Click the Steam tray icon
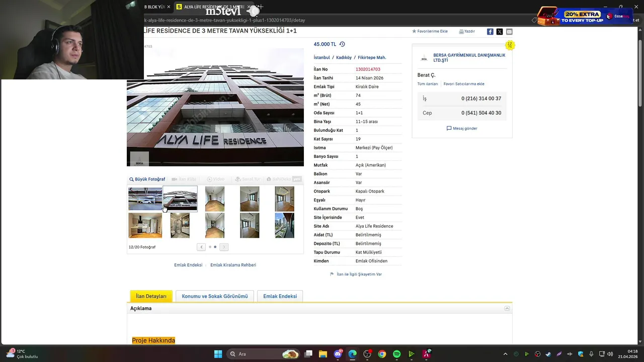Viewport: 644px width, 362px height. tap(548, 354)
